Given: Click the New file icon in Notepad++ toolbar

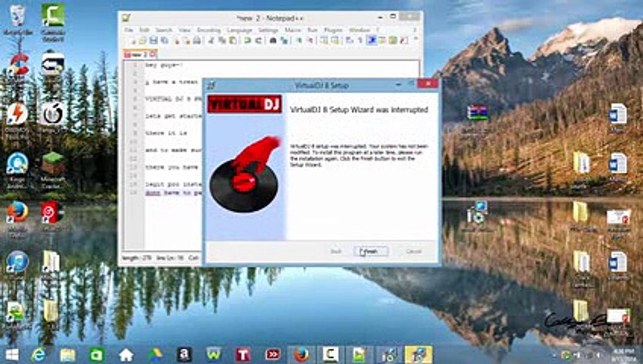Looking at the screenshot, I should pyautogui.click(x=132, y=40).
